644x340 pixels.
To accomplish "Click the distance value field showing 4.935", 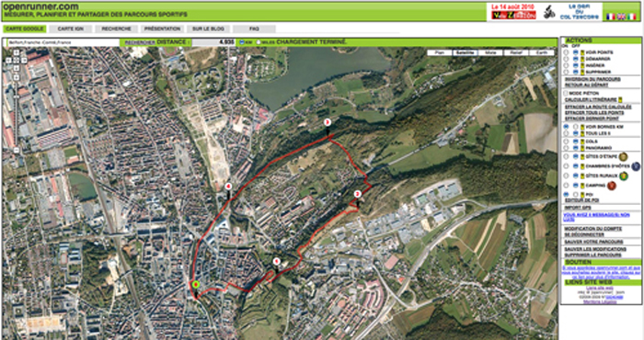I will 213,42.
